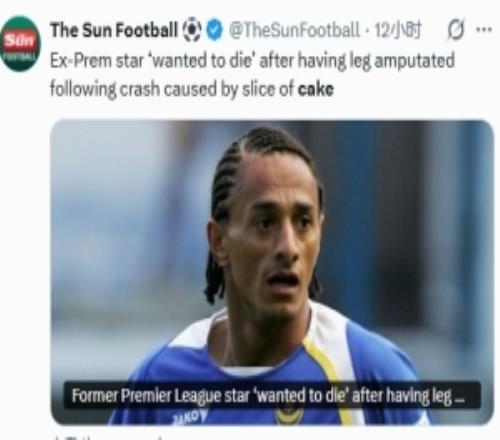The width and height of the screenshot is (500, 440).
Task: Expand the truncated caption ellipsis
Action: pyautogui.click(x=460, y=397)
